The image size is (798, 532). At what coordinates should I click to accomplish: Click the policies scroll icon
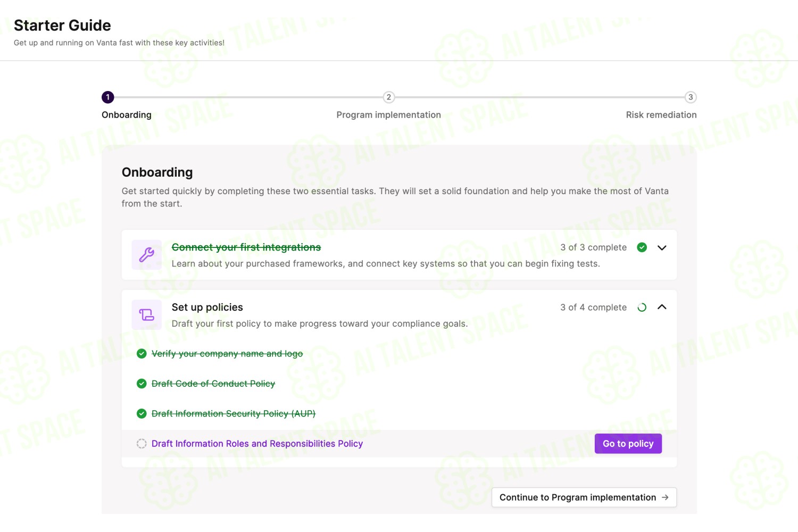[x=147, y=315]
